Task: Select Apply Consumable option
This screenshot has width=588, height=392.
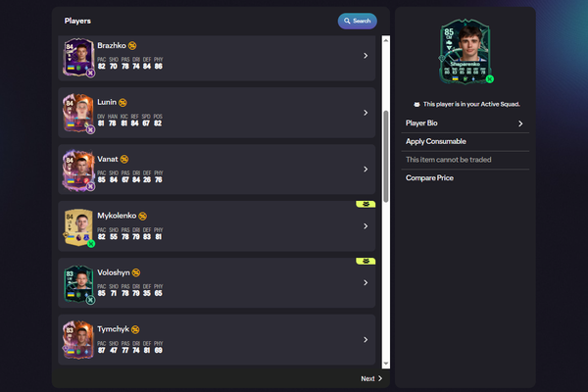Action: coord(465,142)
